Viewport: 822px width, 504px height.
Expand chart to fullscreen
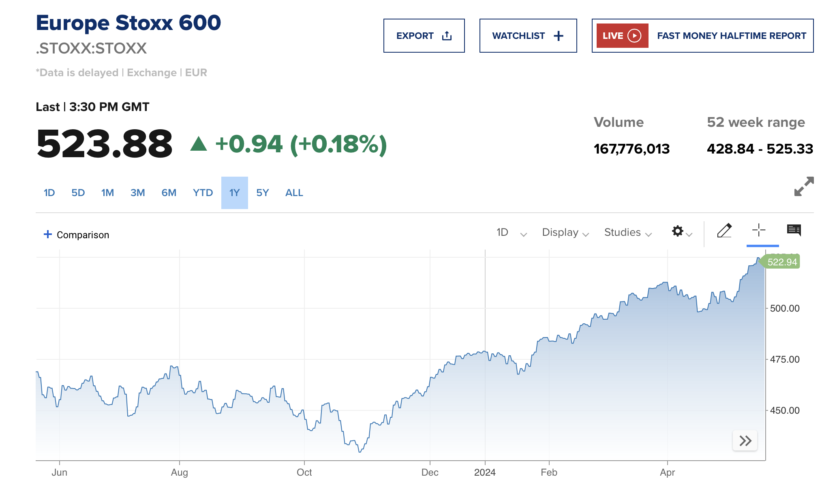[804, 186]
